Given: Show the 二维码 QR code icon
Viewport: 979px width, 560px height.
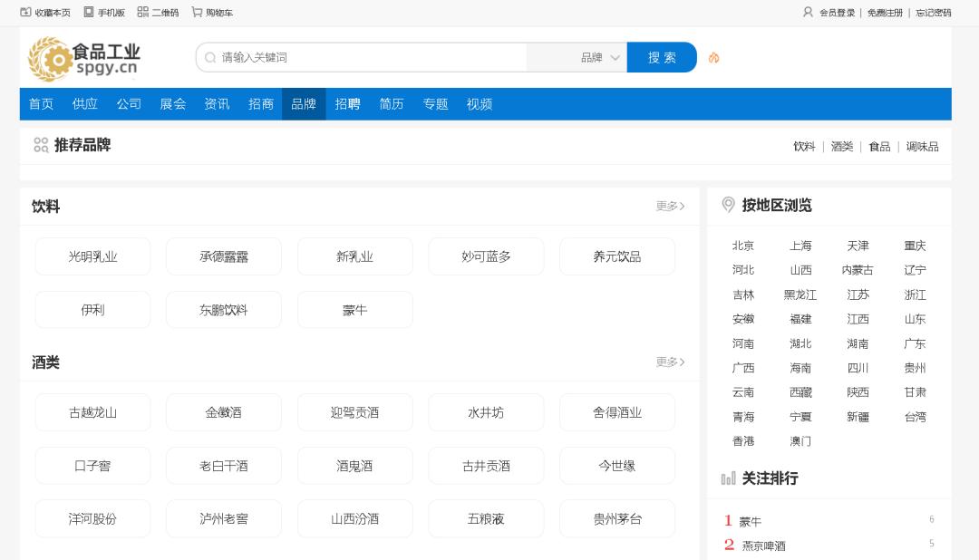Looking at the screenshot, I should (142, 12).
